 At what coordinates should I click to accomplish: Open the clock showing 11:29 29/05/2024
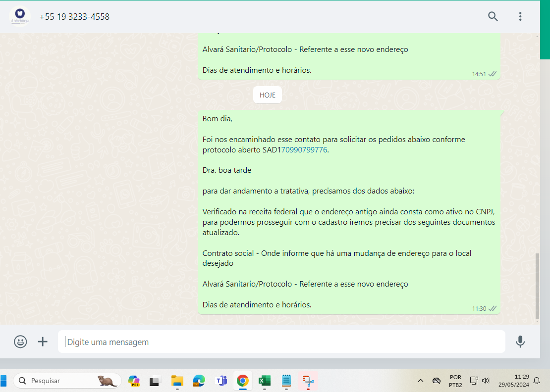pyautogui.click(x=513, y=381)
